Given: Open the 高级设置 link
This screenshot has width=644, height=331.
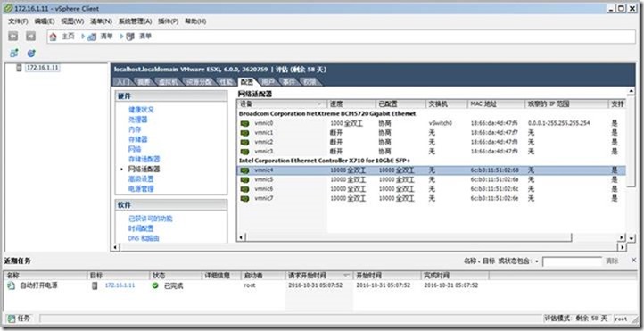Looking at the screenshot, I should 141,179.
